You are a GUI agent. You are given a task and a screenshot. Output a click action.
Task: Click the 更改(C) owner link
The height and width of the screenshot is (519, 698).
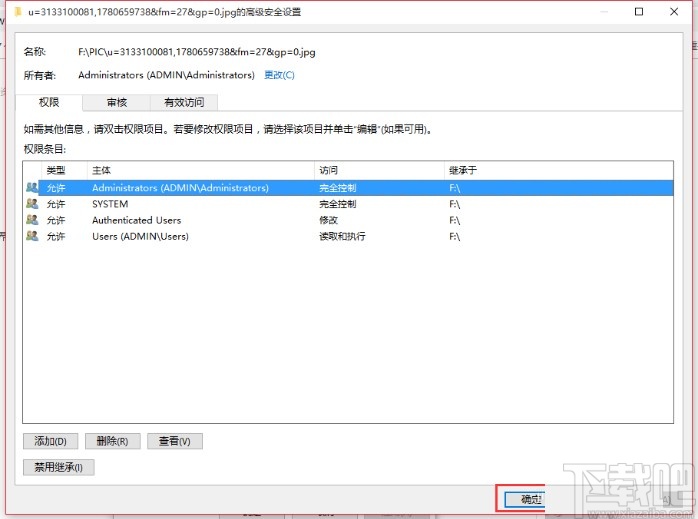tap(279, 75)
